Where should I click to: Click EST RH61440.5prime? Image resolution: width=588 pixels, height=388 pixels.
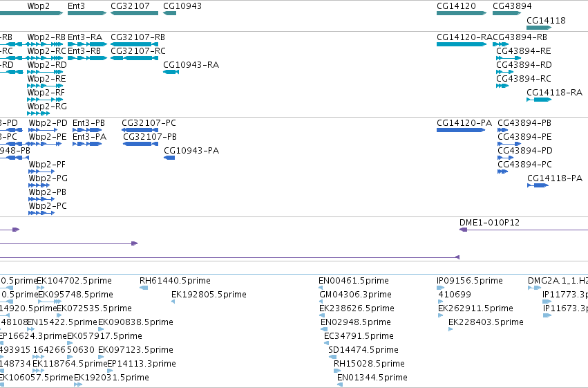pyautogui.click(x=144, y=288)
